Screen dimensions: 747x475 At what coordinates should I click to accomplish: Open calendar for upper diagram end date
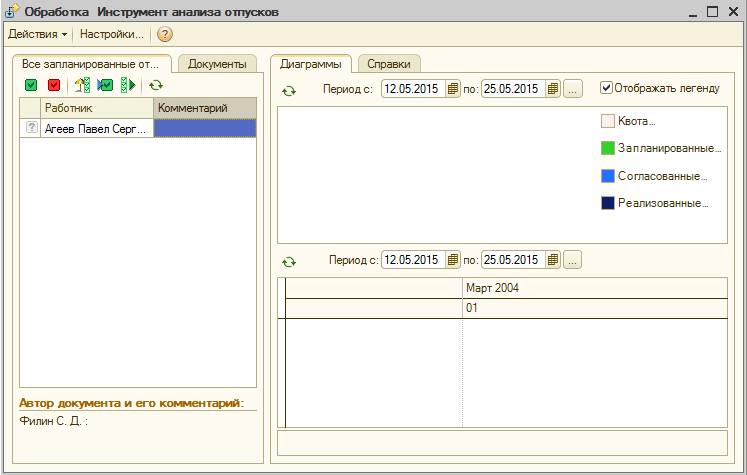click(x=553, y=89)
